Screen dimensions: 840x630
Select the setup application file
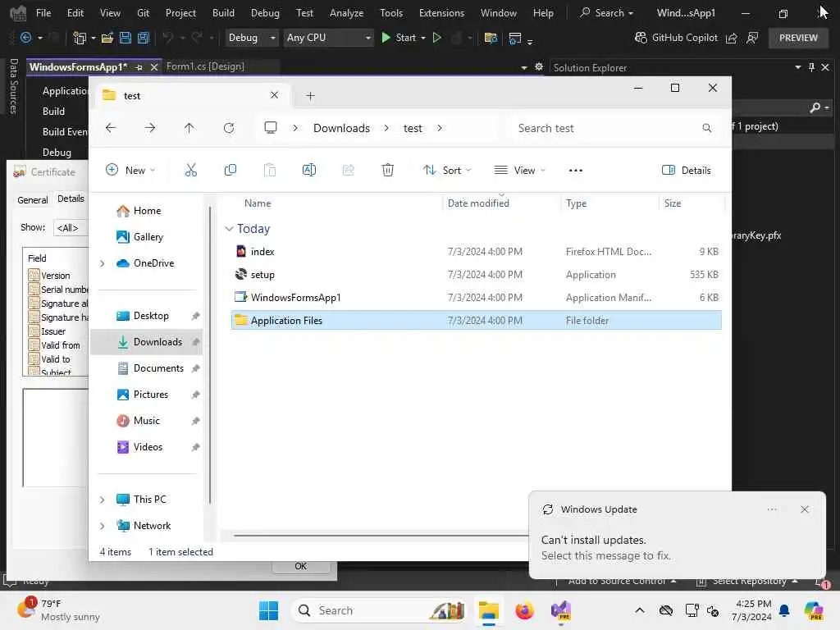pyautogui.click(x=477, y=275)
